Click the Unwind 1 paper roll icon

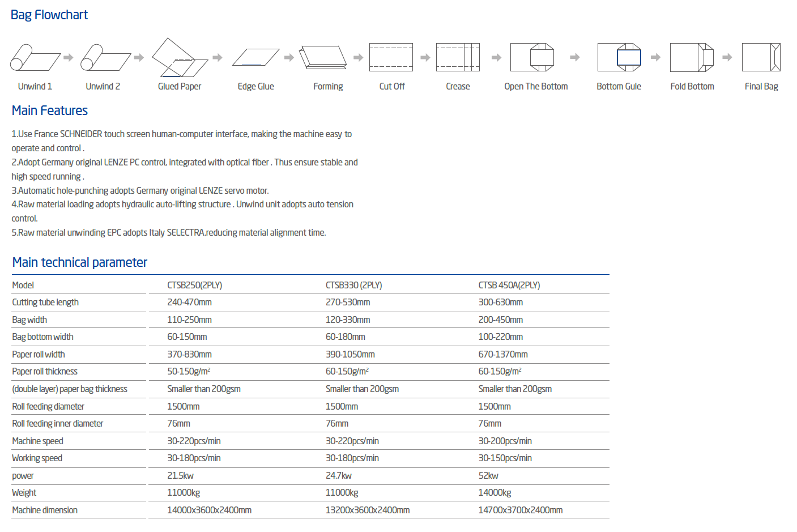pos(35,57)
